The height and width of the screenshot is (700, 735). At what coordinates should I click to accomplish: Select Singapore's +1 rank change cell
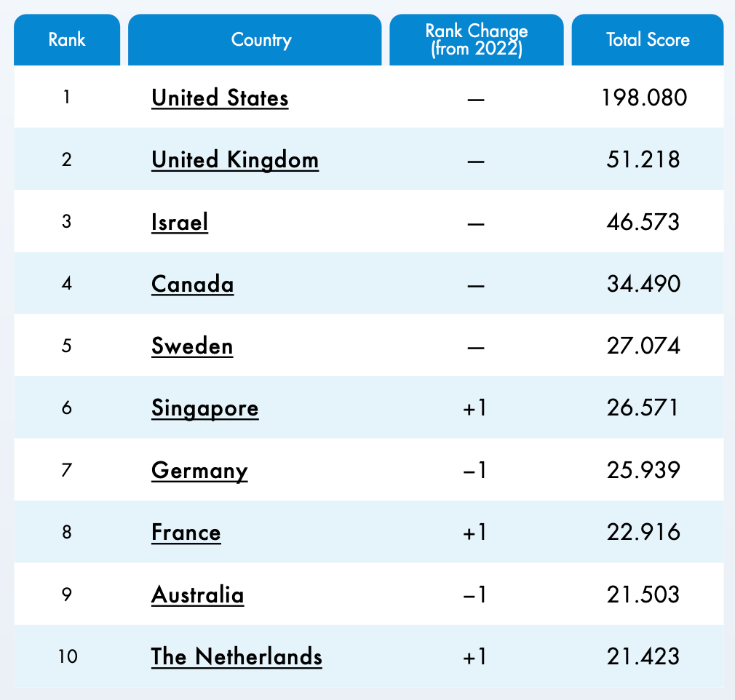point(475,408)
